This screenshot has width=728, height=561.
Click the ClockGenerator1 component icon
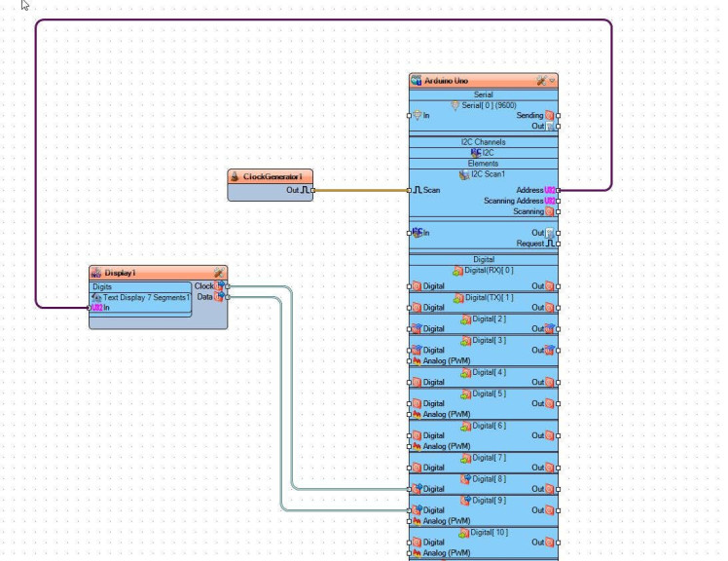coord(235,176)
